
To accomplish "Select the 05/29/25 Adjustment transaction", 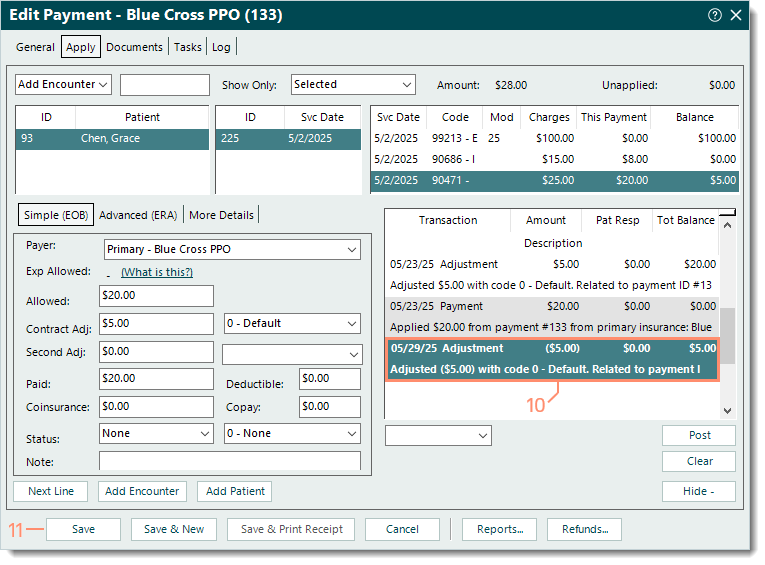I will tap(552, 359).
